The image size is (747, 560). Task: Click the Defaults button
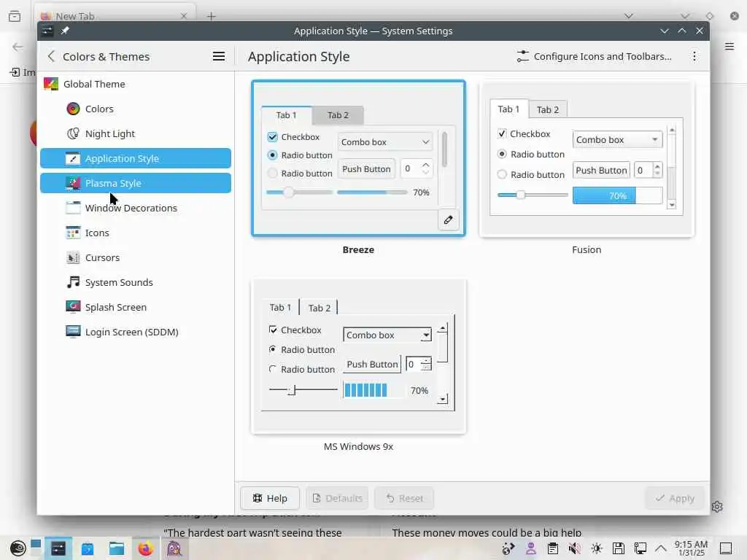tap(337, 498)
